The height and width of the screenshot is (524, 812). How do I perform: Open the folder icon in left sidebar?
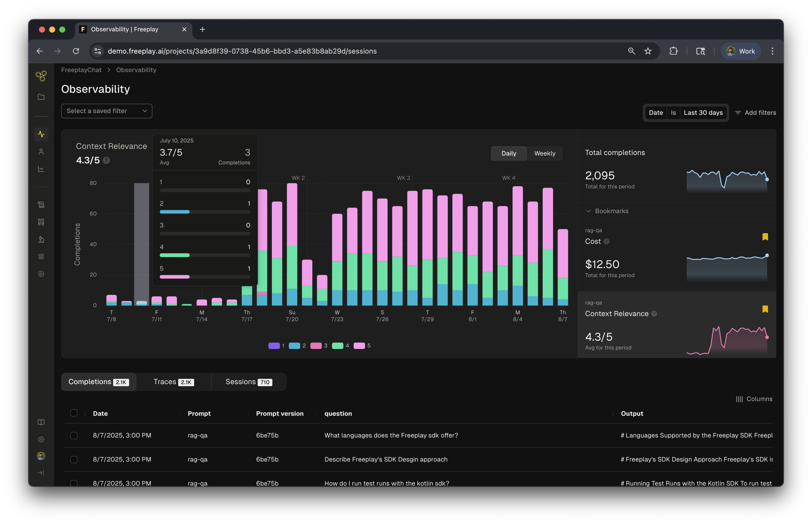(x=41, y=97)
